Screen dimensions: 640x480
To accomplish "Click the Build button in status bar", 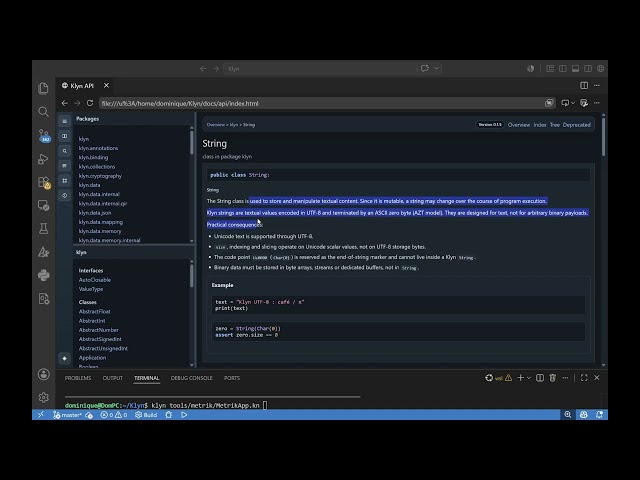I will (146, 415).
